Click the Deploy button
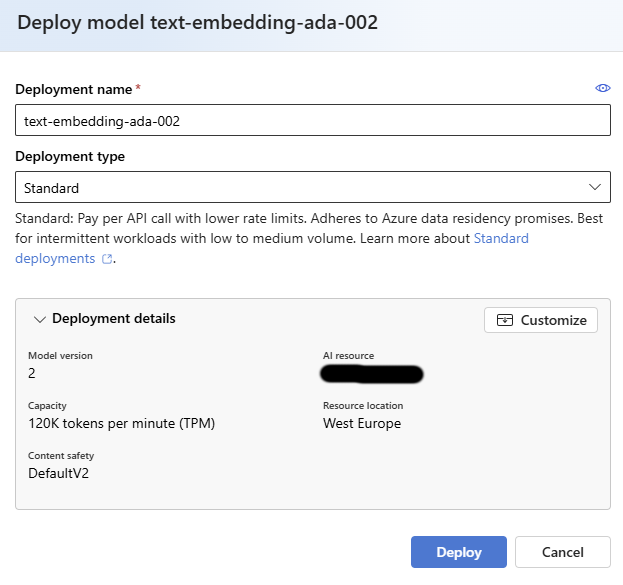The height and width of the screenshot is (585, 623). (459, 552)
